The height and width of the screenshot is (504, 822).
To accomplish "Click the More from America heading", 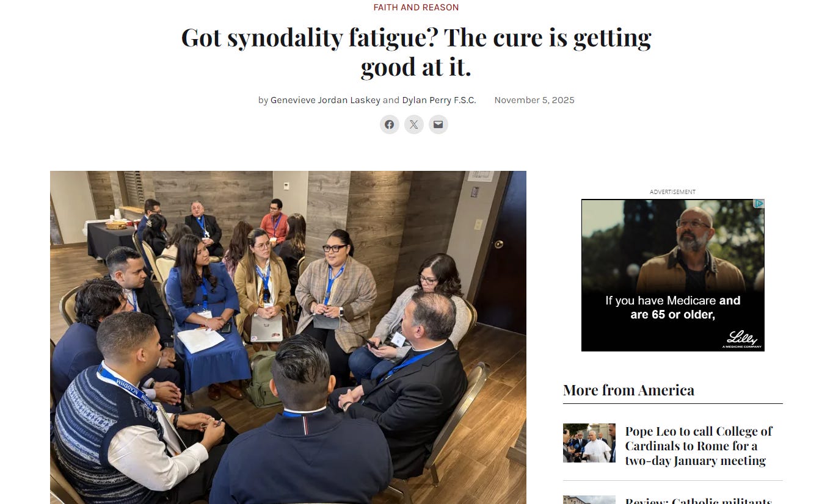I will pos(628,390).
